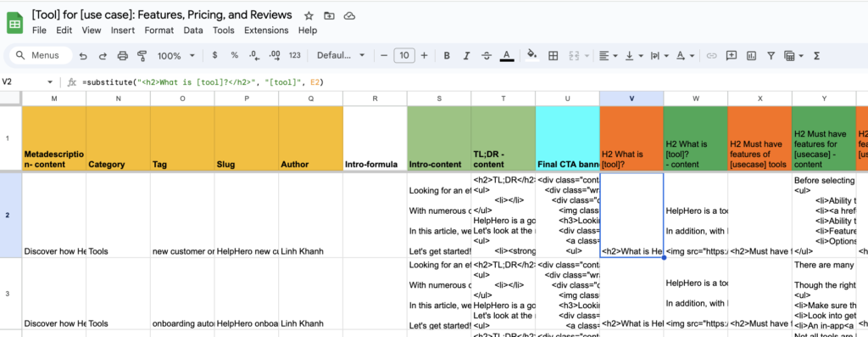The image size is (868, 337).
Task: Toggle italic formatting
Action: [x=467, y=55]
